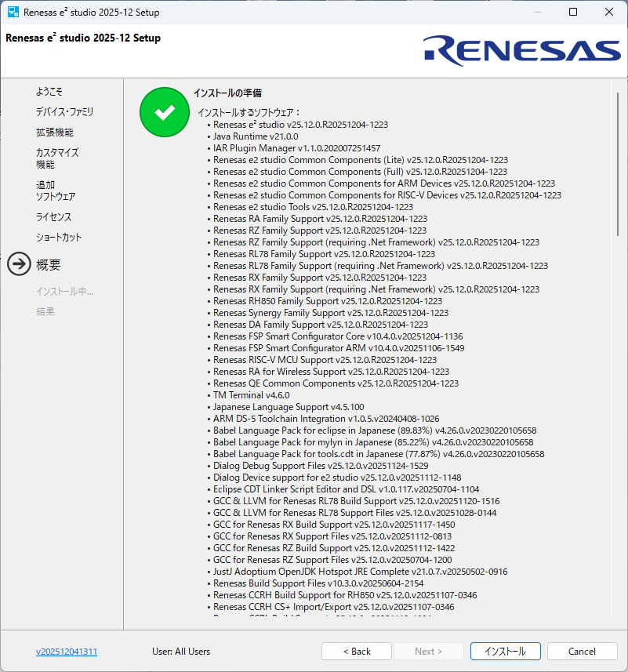Cancel the setup with the Cancel button
Screen dimensions: 628x672
tap(582, 652)
